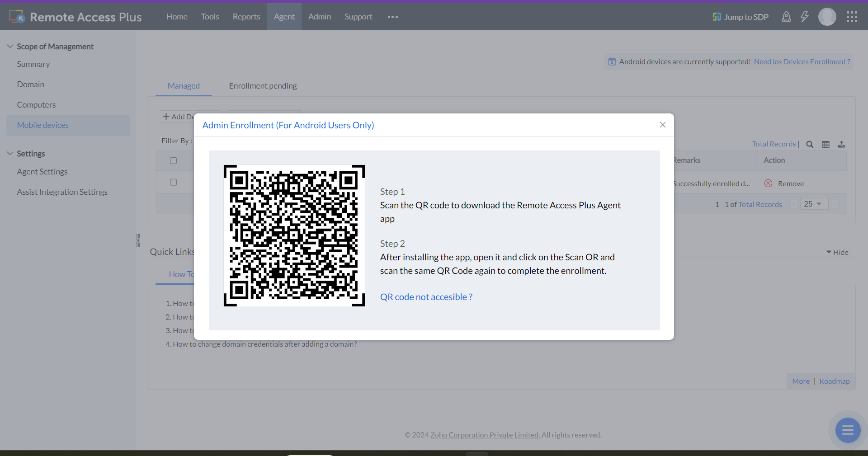The width and height of the screenshot is (868, 456).
Task: Select Mobile devices in the sidebar
Action: click(x=68, y=125)
